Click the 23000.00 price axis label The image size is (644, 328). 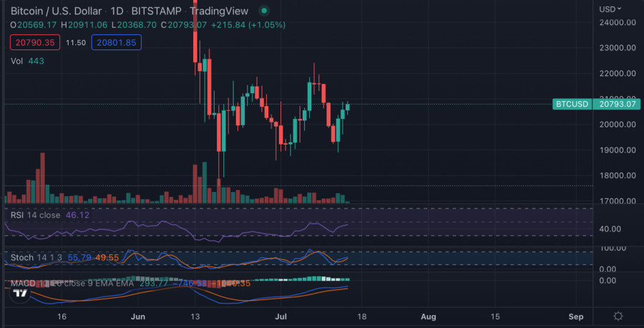618,48
